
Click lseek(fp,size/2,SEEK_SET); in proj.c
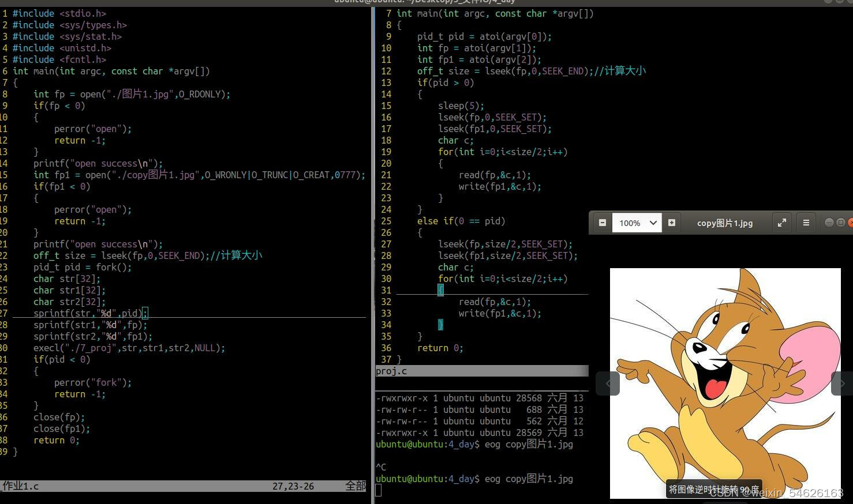506,244
